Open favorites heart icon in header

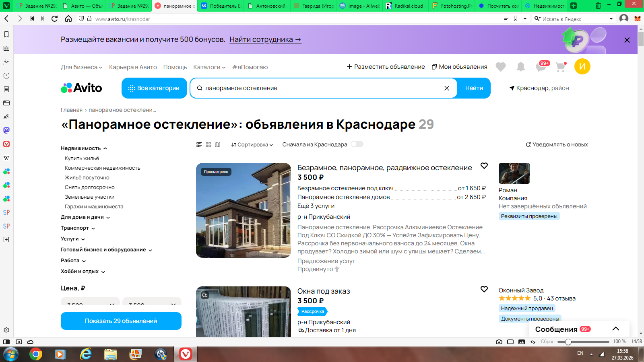(500, 67)
